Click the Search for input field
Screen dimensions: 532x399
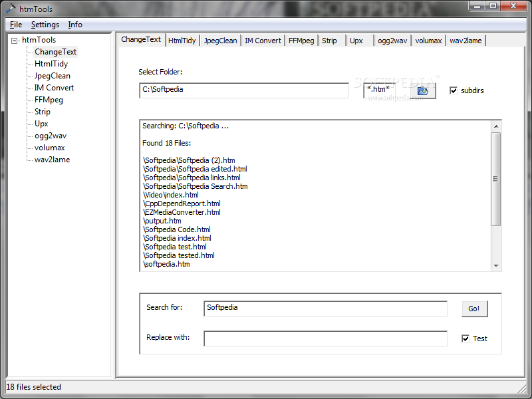click(x=325, y=309)
